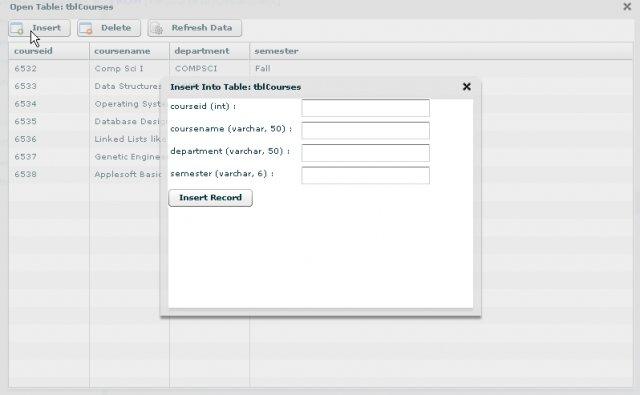Click the Refresh Data button
640x395 pixels.
tap(195, 28)
